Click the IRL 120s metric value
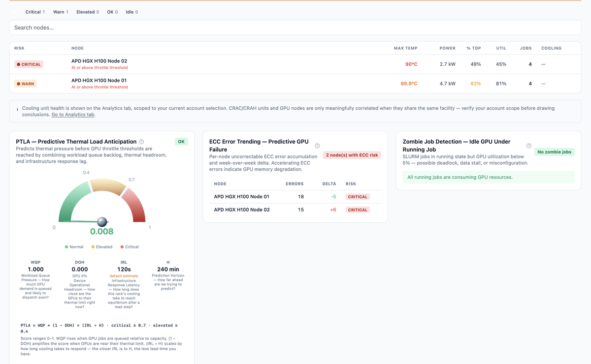 point(124,270)
